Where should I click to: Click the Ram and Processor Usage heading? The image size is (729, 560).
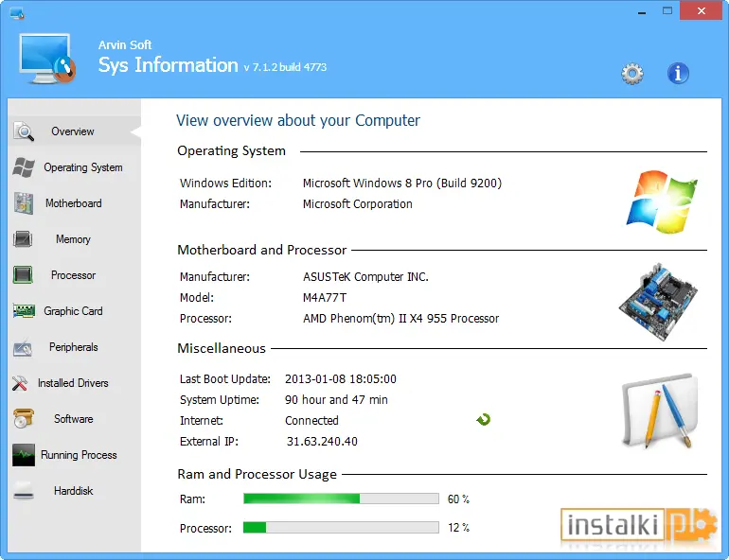(x=258, y=474)
